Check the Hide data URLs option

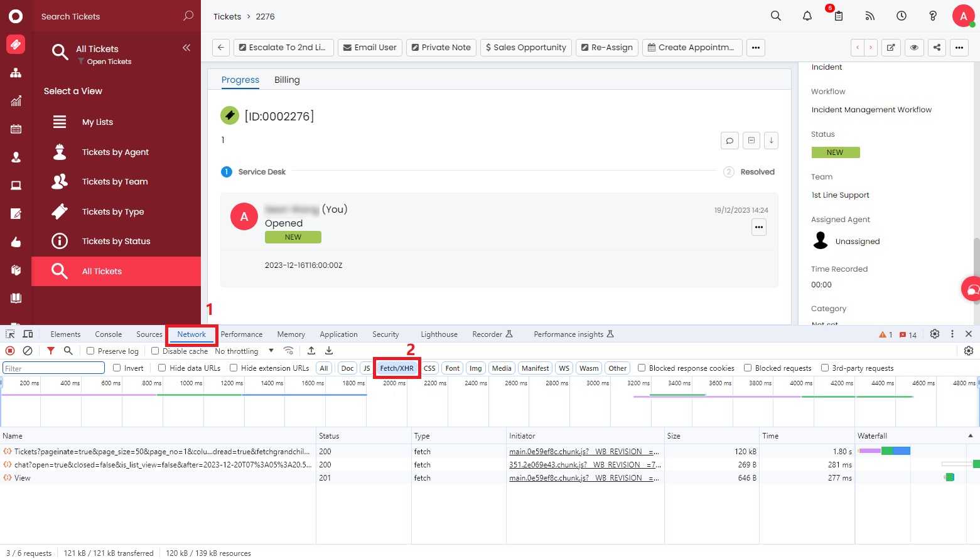pos(162,368)
